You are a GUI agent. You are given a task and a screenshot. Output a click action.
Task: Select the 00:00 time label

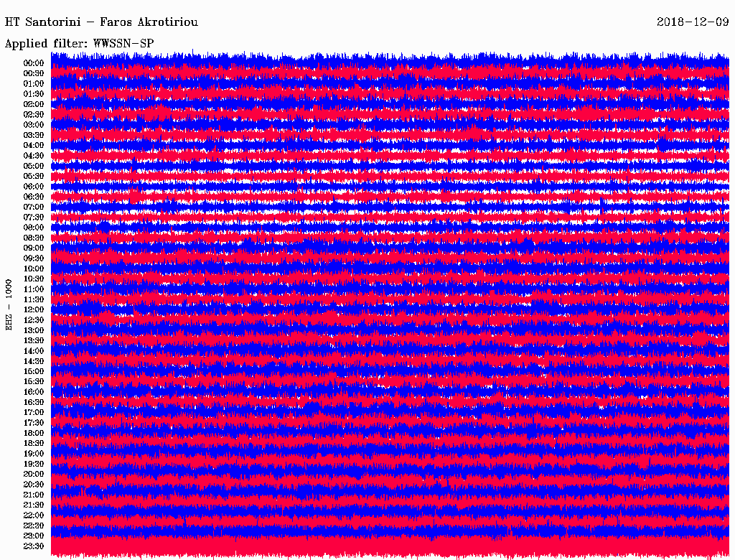[x=34, y=63]
